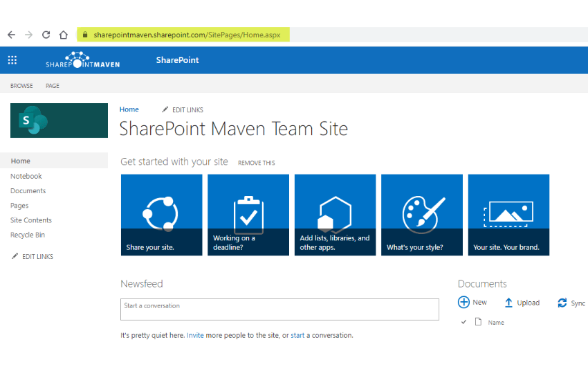The height and width of the screenshot is (367, 588).
Task: Click the Add lists, libraries, and other apps caption
Action: [x=335, y=243]
